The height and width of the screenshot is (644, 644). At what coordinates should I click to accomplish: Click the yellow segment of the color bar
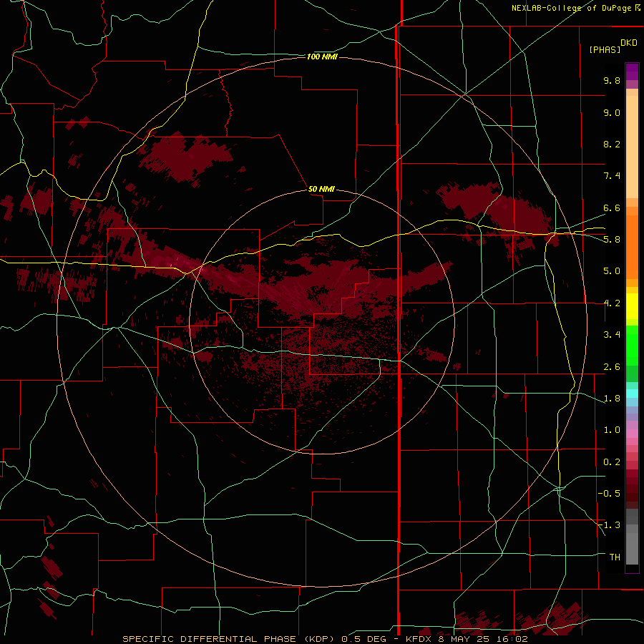click(x=632, y=306)
